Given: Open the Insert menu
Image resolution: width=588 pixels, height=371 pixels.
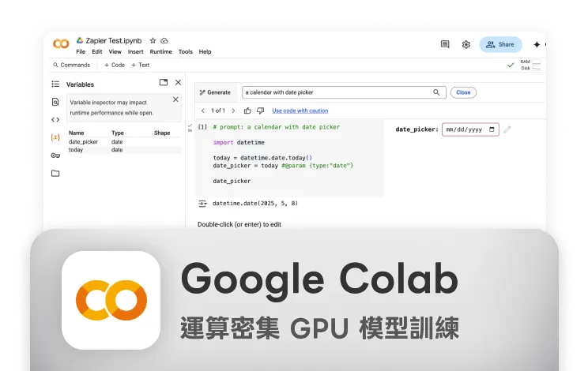Looking at the screenshot, I should click(x=135, y=51).
